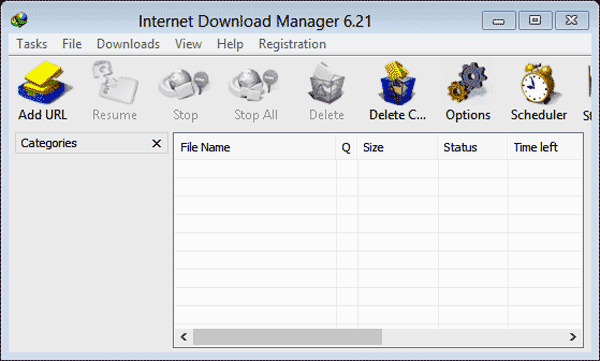Sort list by File Name column
Screen dimensions: 600x361
[x=255, y=147]
